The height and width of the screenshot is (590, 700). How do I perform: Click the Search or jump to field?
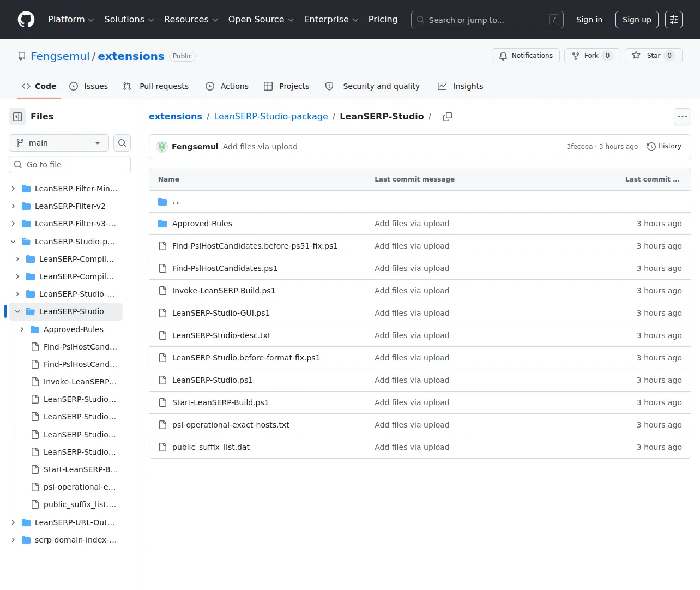tap(487, 20)
